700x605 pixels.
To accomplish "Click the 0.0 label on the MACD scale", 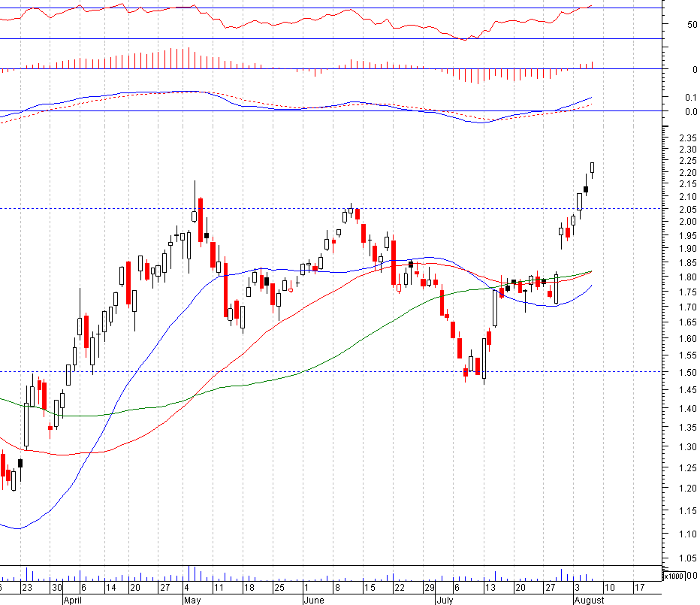I will pyautogui.click(x=691, y=112).
